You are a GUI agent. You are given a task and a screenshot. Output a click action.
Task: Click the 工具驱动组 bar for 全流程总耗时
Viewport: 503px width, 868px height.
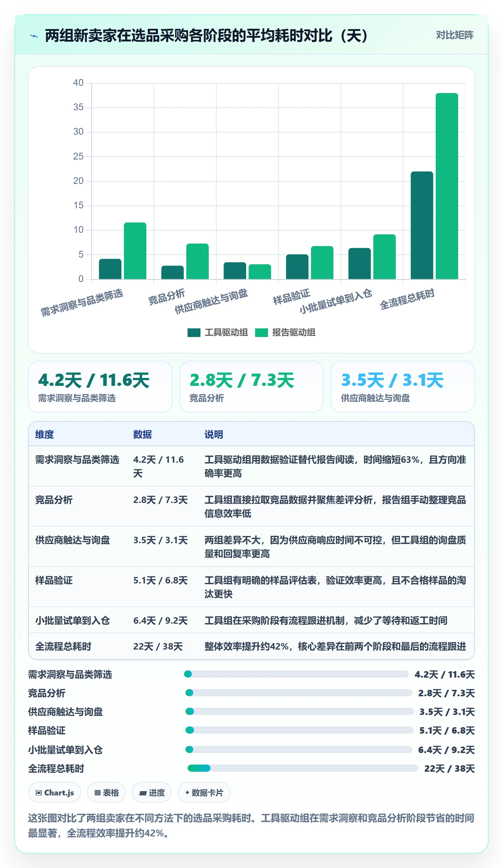pos(422,225)
